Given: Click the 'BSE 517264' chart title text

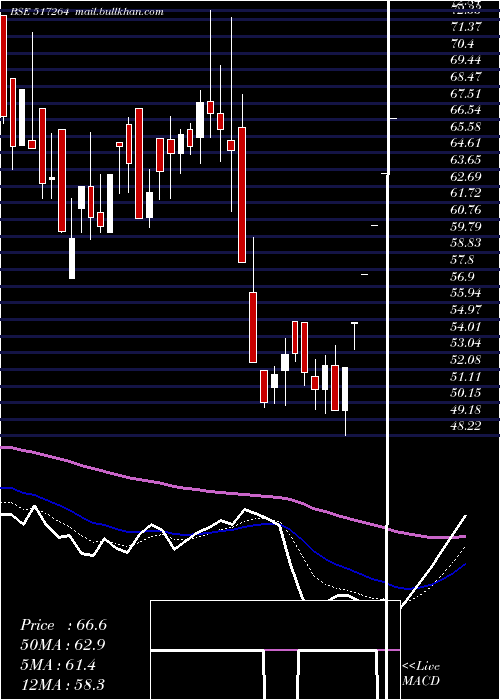Looking at the screenshot, I should pos(39,12).
